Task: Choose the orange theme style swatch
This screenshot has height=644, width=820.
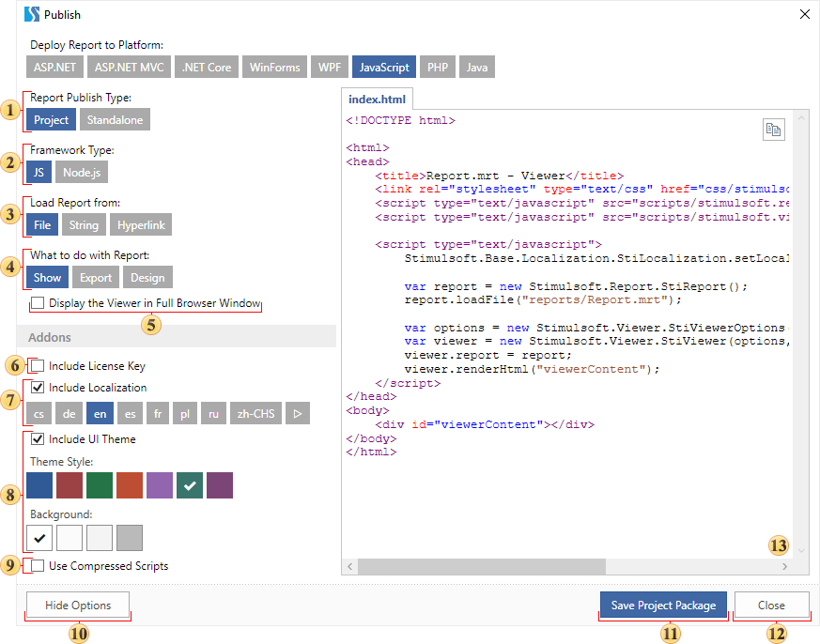Action: click(130, 485)
